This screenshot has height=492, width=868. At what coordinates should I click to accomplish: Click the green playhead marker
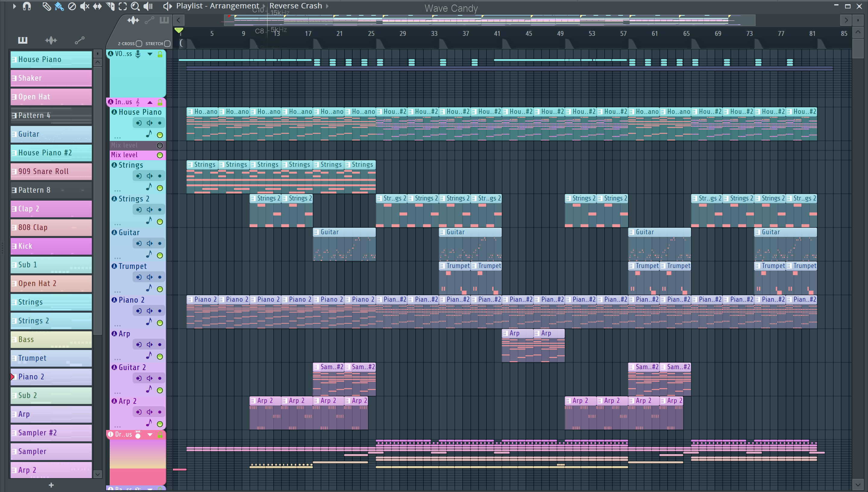tap(179, 30)
